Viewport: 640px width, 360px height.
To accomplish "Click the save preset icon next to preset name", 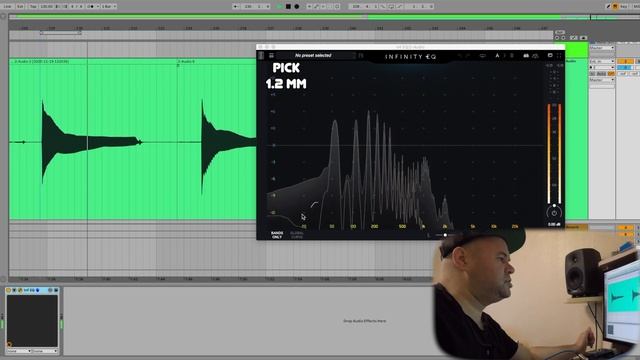I will [x=361, y=56].
